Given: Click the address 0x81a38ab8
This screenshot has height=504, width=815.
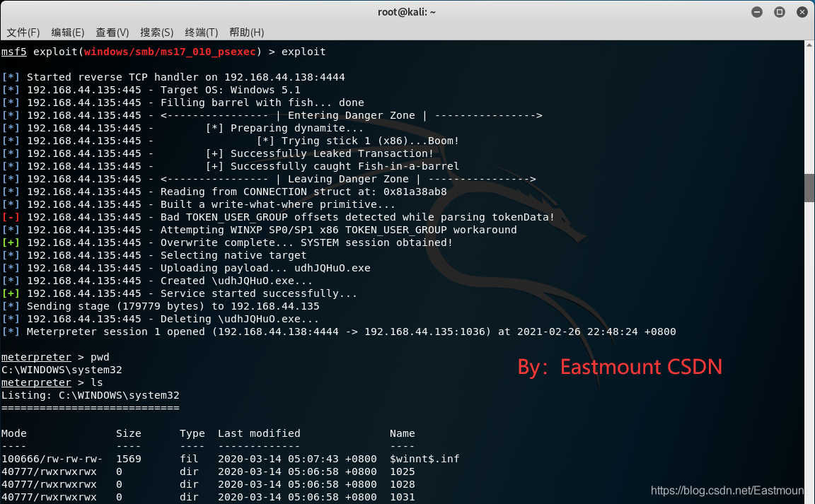Looking at the screenshot, I should click(415, 192).
